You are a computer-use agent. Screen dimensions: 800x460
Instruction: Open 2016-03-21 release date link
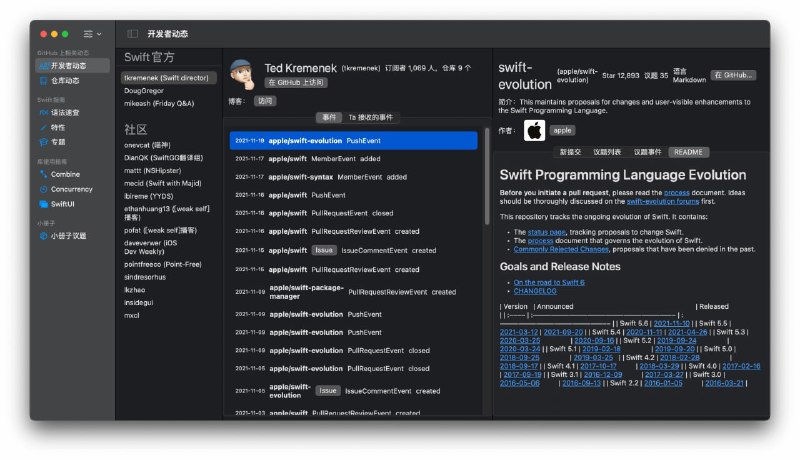(x=724, y=384)
